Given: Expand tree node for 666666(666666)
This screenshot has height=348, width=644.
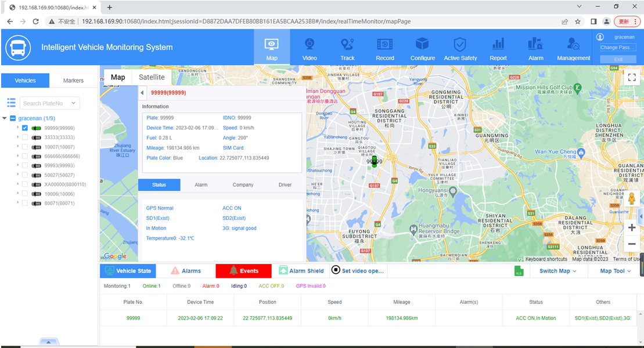Looking at the screenshot, I should (x=17, y=156).
